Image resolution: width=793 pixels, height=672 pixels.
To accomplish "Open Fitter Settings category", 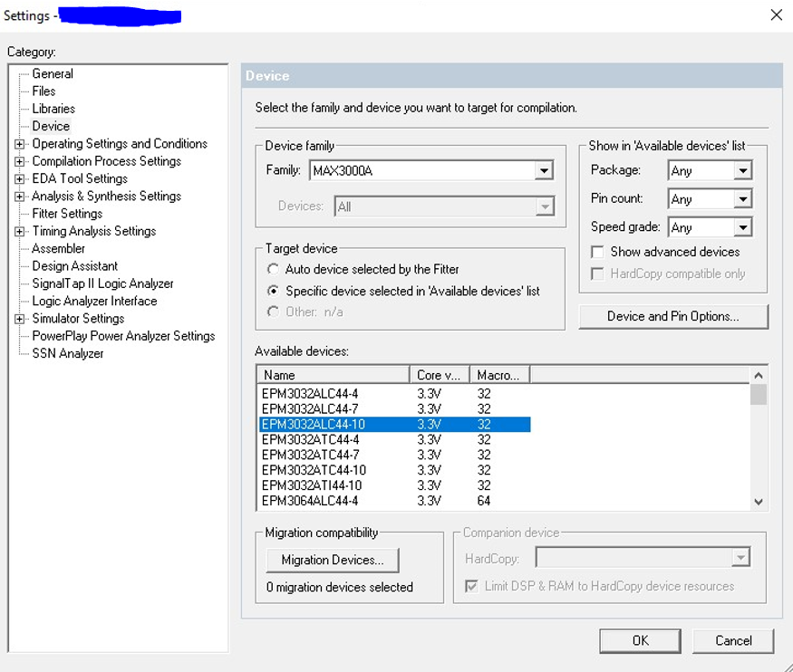I will pos(67,214).
